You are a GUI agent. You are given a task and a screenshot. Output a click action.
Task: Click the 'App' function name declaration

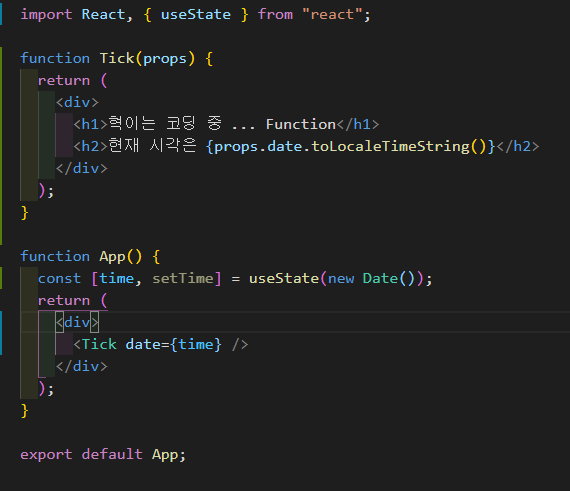point(112,257)
